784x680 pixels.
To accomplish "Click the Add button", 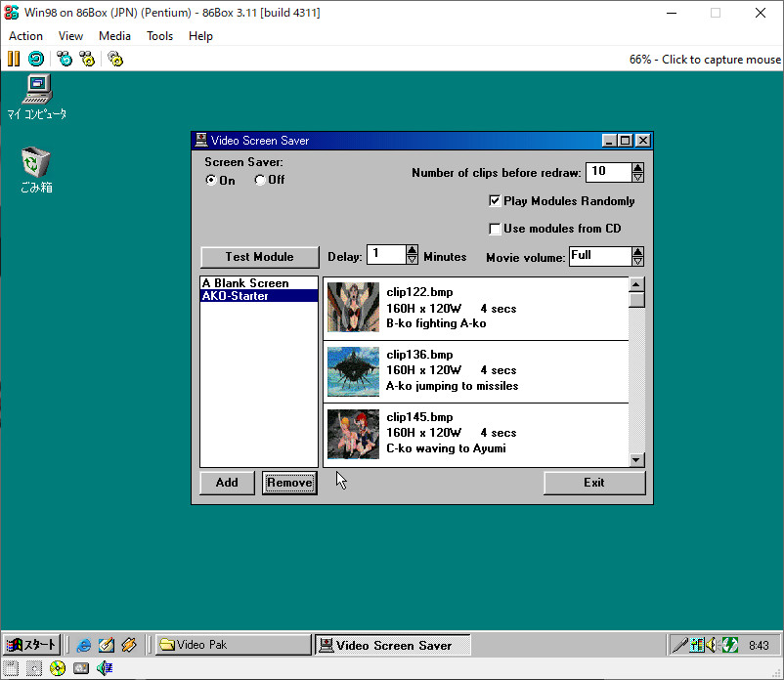I will point(227,483).
